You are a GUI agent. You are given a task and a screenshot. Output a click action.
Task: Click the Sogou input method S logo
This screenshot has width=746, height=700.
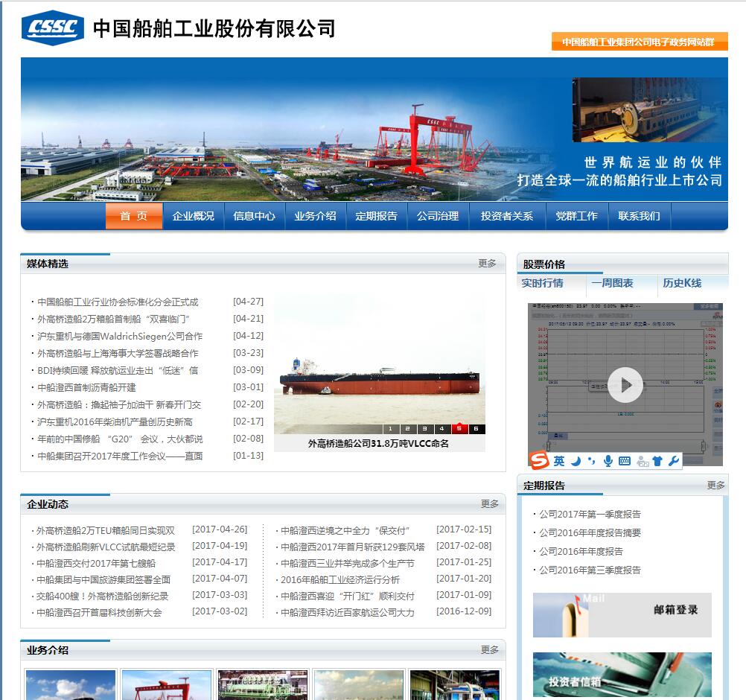(x=540, y=460)
